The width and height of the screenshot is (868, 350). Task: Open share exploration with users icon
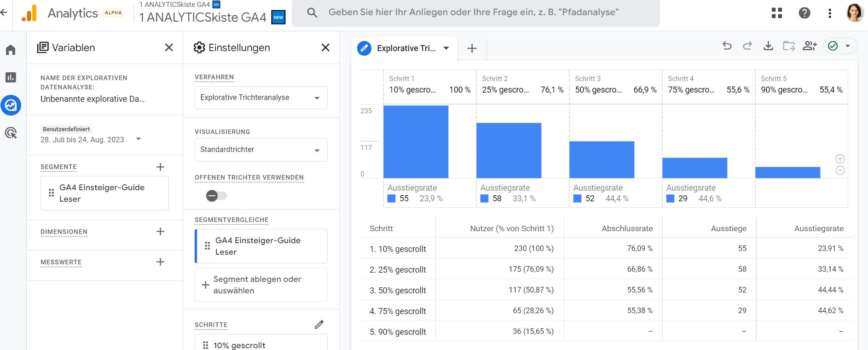click(809, 46)
